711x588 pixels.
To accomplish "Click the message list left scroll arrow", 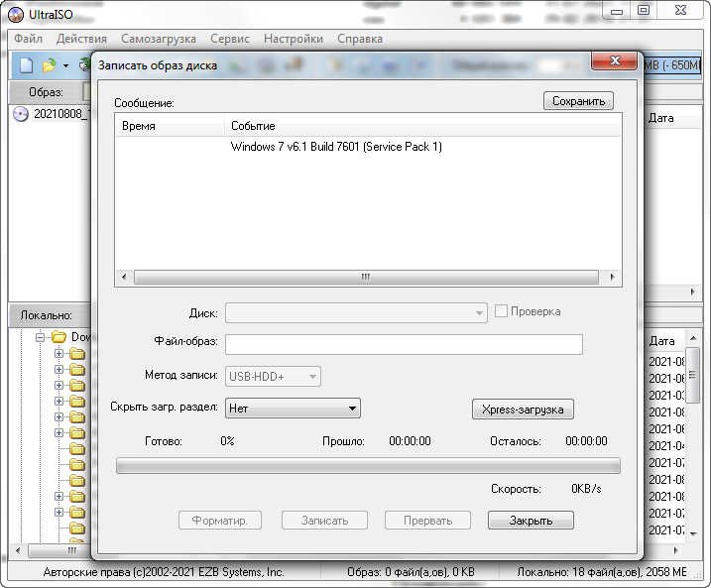I will coord(124,277).
